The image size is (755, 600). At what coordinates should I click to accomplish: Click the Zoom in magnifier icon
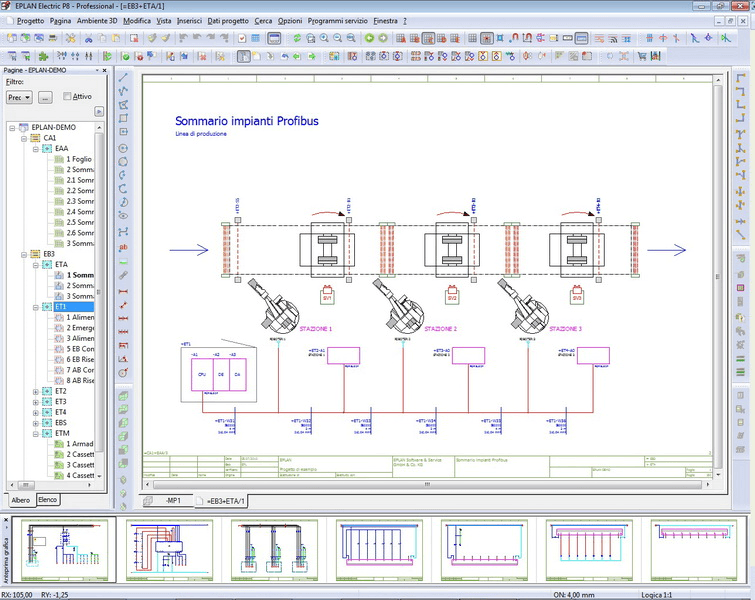(x=324, y=38)
